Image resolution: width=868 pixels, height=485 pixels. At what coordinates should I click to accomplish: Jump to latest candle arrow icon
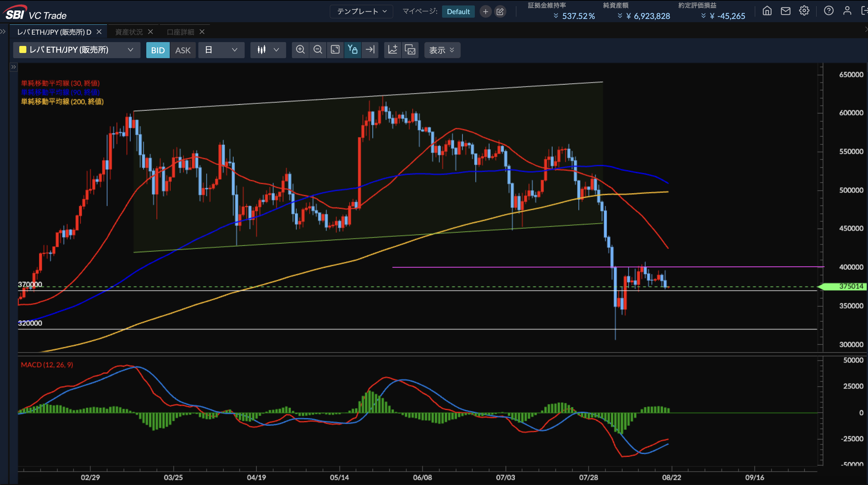coord(370,50)
